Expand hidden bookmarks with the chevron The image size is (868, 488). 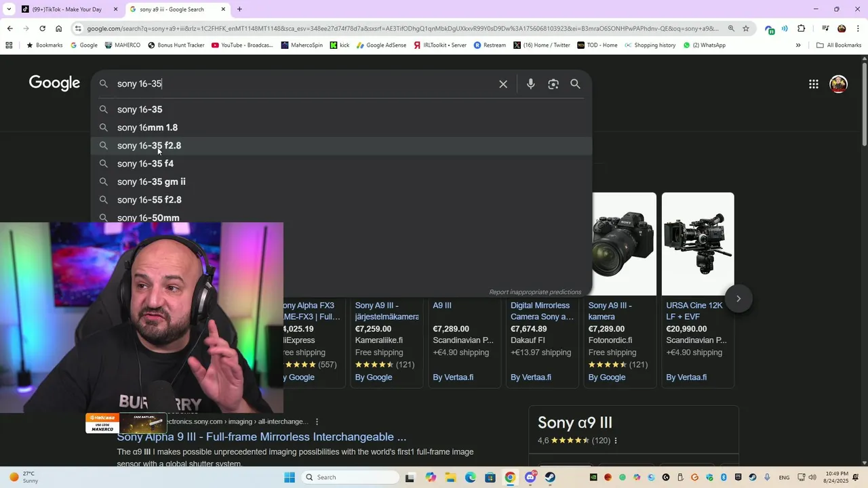(798, 45)
